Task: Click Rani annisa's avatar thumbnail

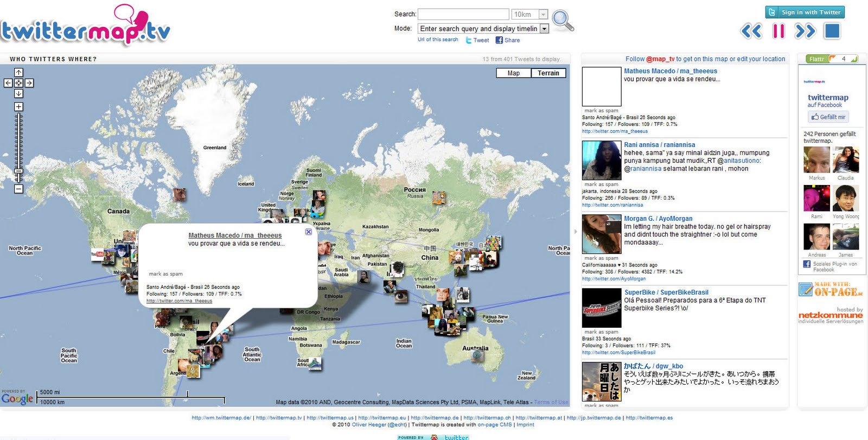Action: click(602, 161)
